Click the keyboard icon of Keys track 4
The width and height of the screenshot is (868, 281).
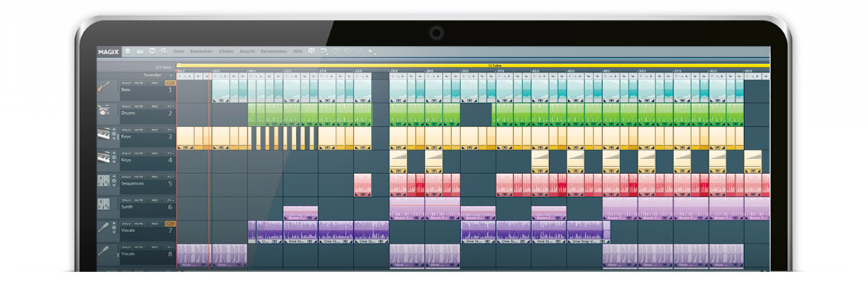point(104,157)
